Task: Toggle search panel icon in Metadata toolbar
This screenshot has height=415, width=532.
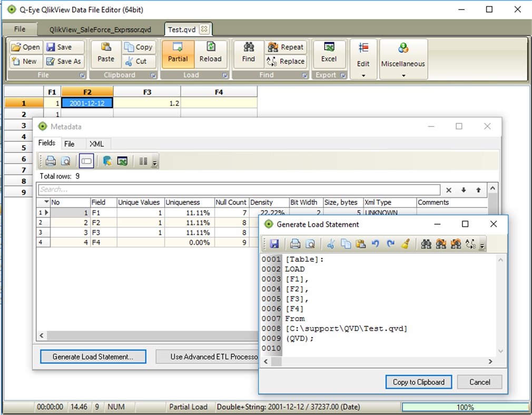Action: [x=86, y=161]
